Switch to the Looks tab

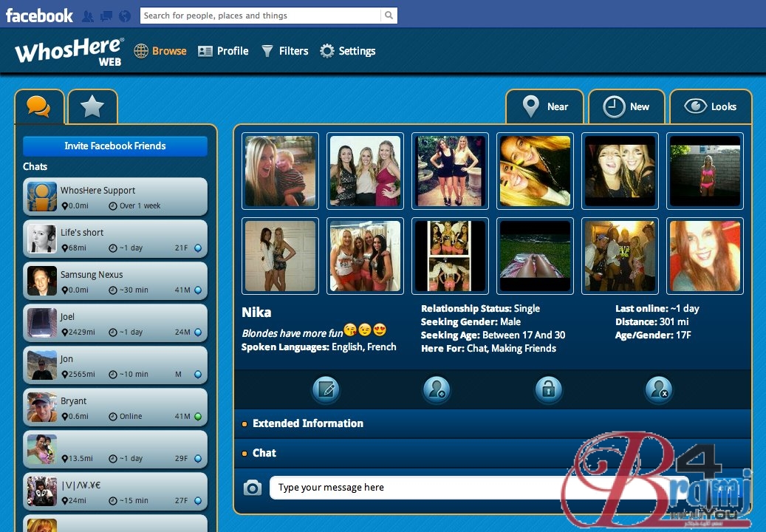click(x=711, y=106)
